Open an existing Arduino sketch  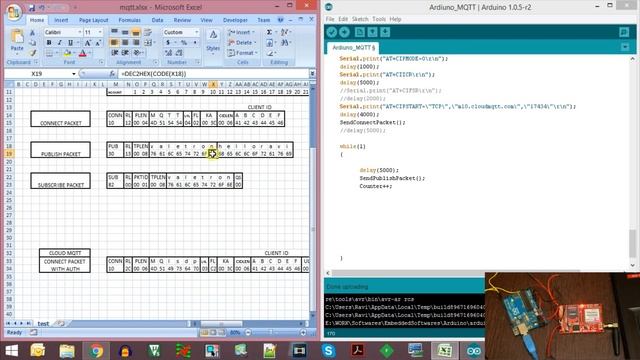372,32
